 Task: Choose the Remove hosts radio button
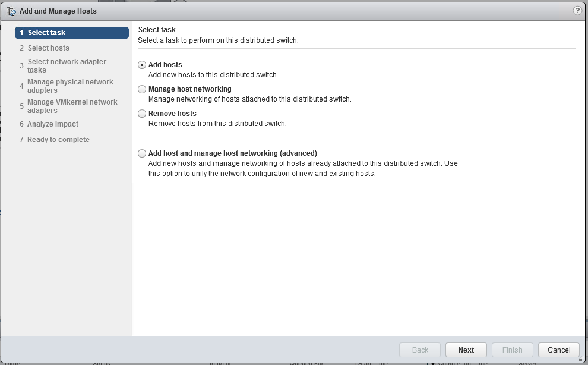point(142,114)
